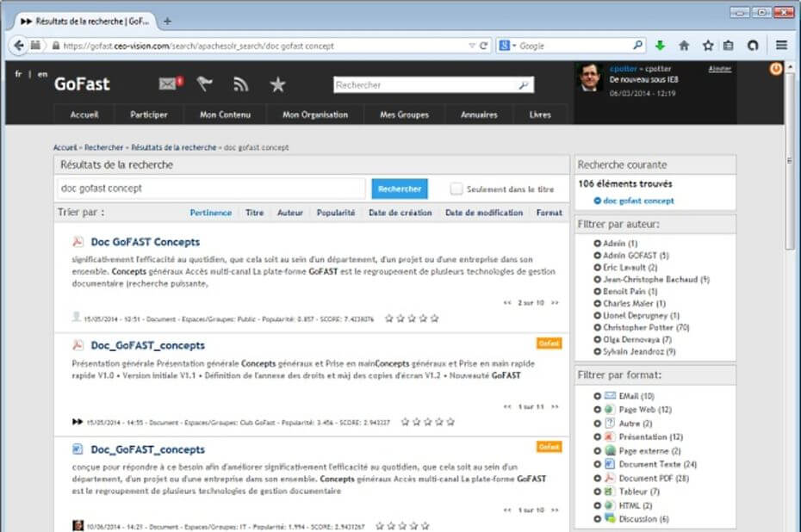Toggle the Christopher Potter author filter
Screen dimensions: 801x532
pos(598,328)
